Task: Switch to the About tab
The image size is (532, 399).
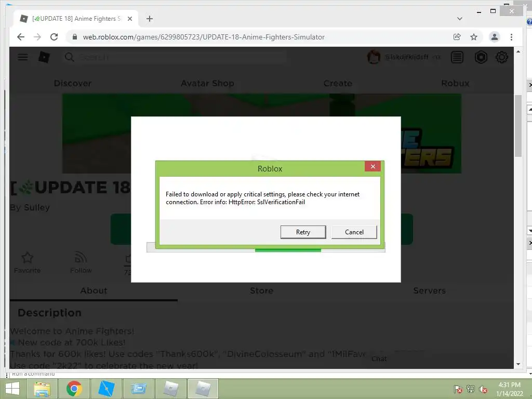Action: click(94, 290)
